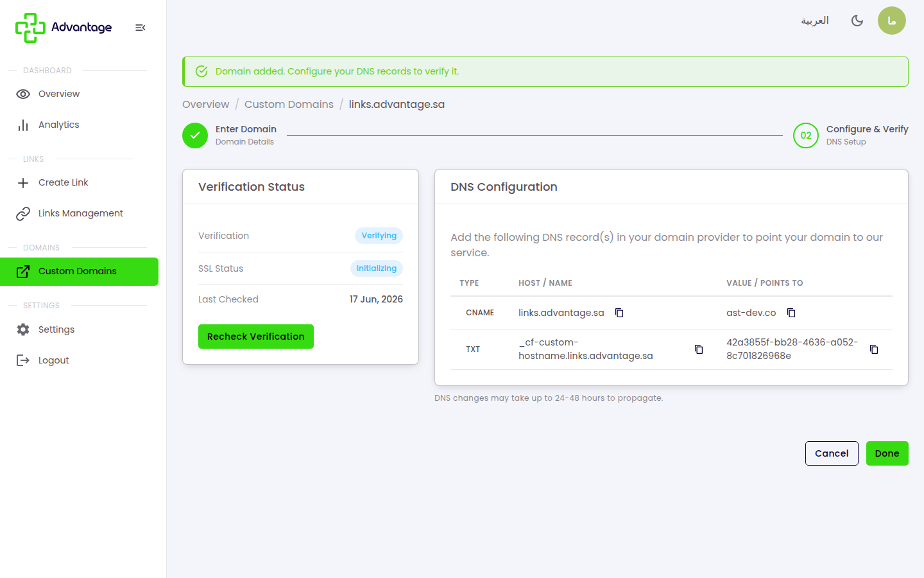Copy the TXT host _cf-custom-hostname
The width and height of the screenshot is (924, 578).
699,349
